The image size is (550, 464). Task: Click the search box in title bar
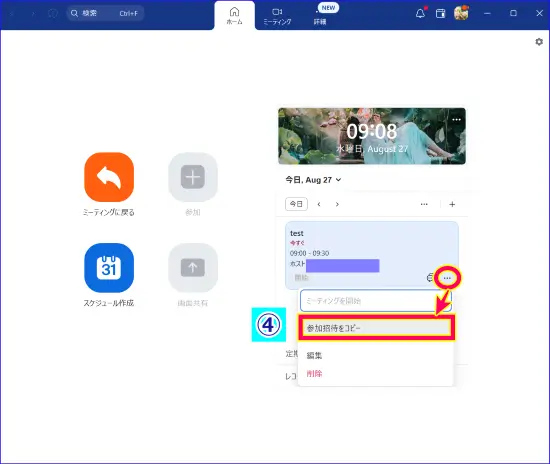tap(105, 13)
